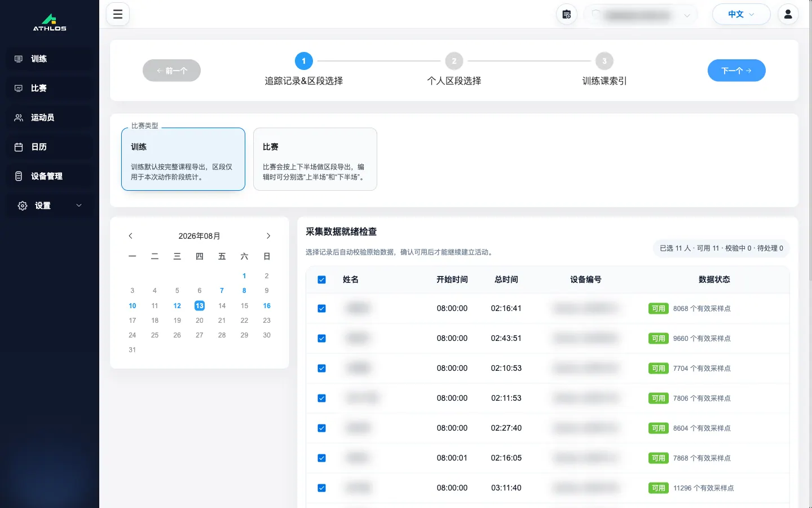Select August 7 in the calendar
The image size is (812, 508).
pos(222,291)
